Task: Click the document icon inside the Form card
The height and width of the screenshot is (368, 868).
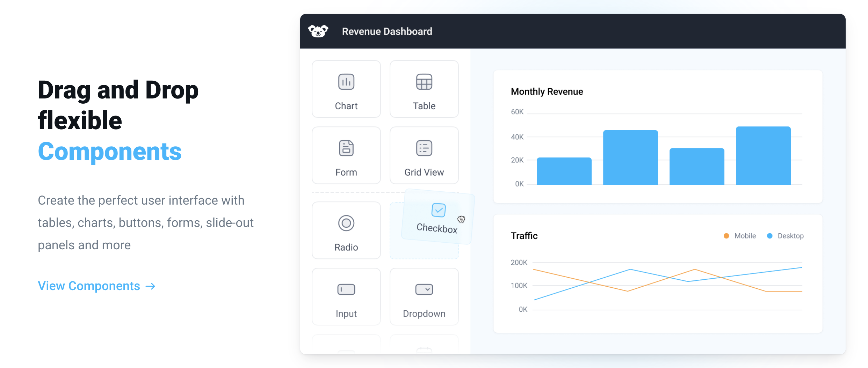Action: (x=346, y=148)
